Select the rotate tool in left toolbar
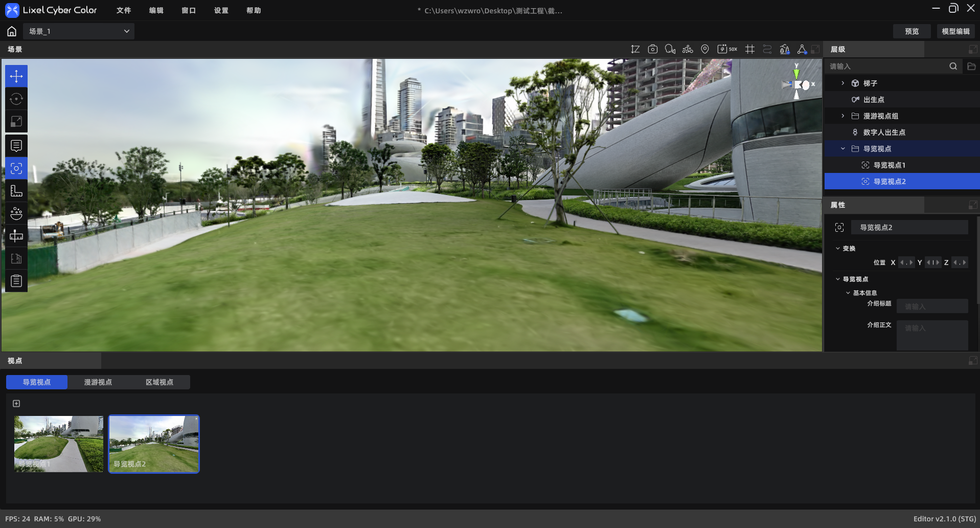Screen dimensions: 980x528 click(x=16, y=99)
